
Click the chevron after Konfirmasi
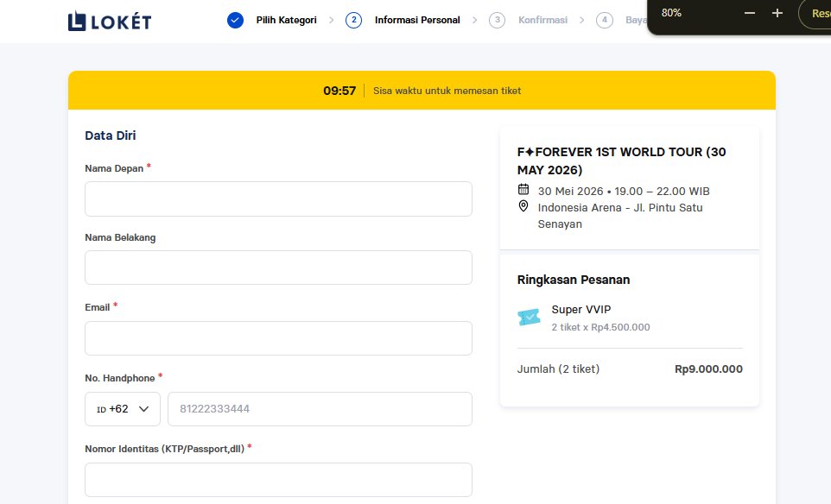point(582,20)
